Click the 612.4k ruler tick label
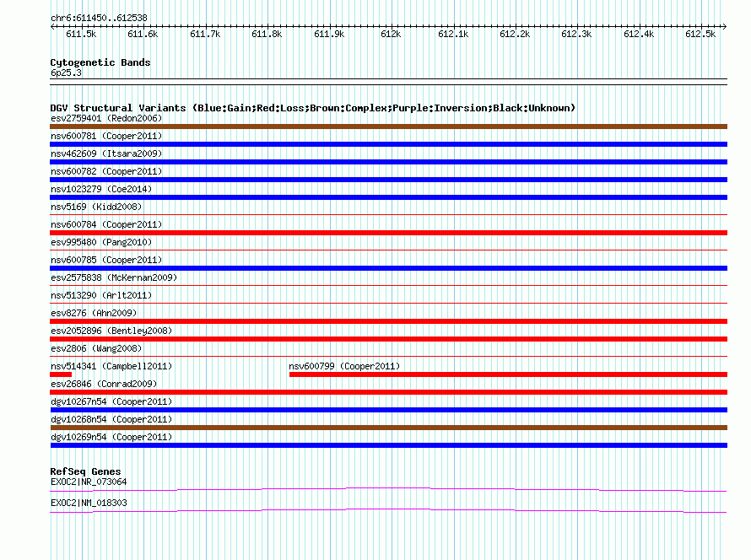This screenshot has height=560, width=751. tap(639, 34)
